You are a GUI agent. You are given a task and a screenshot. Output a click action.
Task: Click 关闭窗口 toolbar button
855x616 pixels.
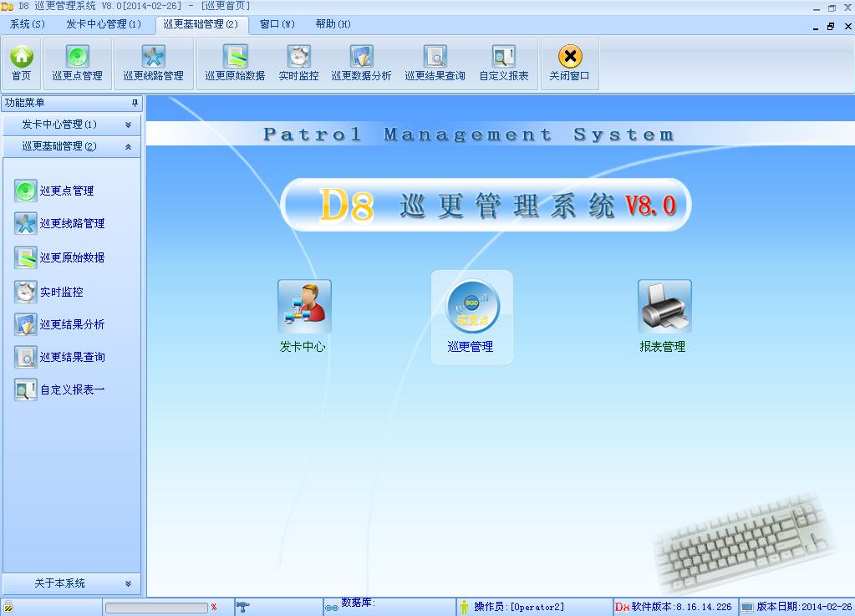569,63
